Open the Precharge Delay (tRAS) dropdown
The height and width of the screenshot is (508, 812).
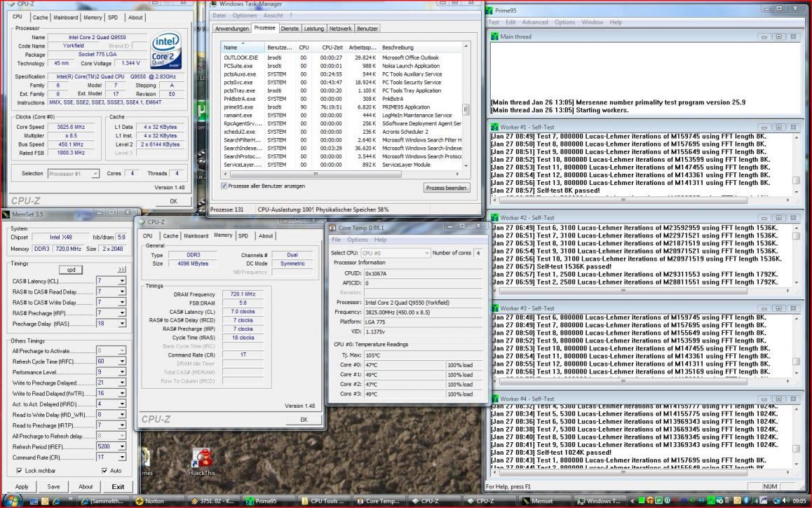tap(122, 324)
